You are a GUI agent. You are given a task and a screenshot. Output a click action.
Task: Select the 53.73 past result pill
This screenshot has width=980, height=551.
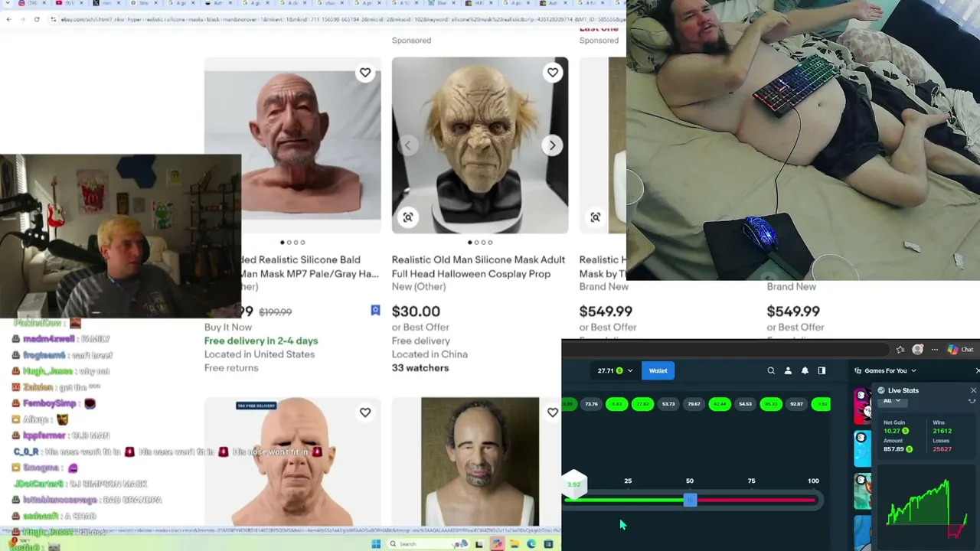tap(668, 404)
